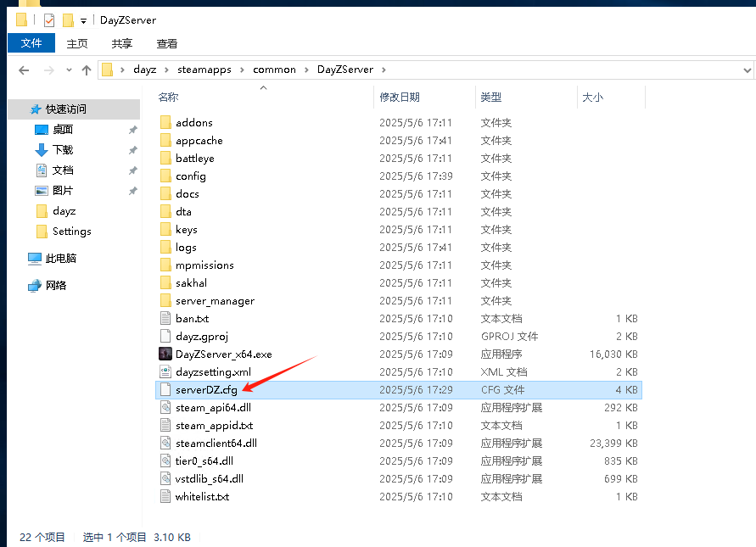Open the recent locations dropdown arrow
Image resolution: width=756 pixels, height=547 pixels.
(x=69, y=70)
